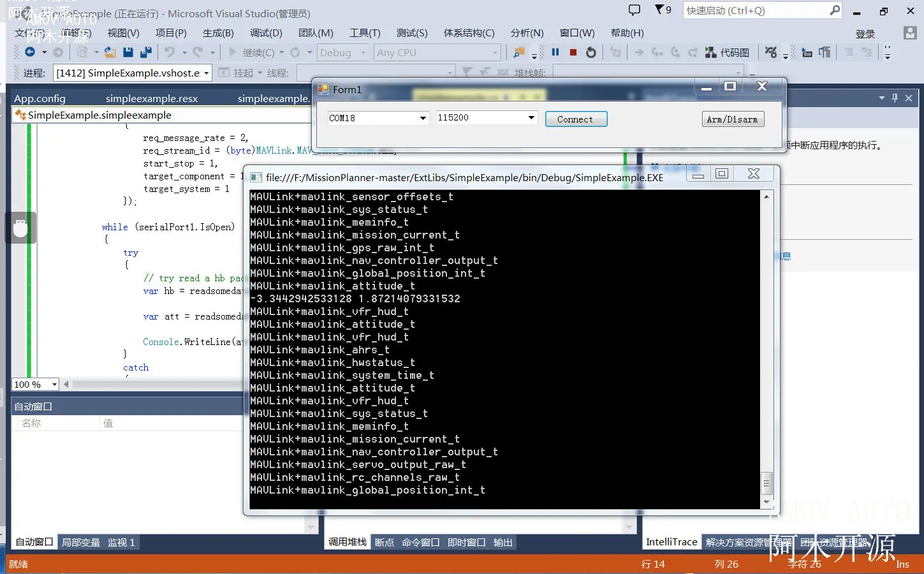Switch to the 监视 1 tab
This screenshot has height=574, width=924.
[x=121, y=542]
